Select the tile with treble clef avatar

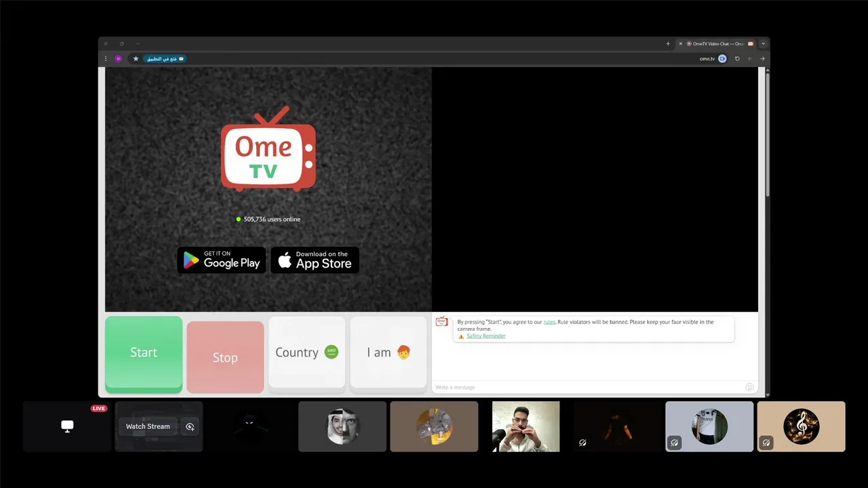click(x=801, y=426)
